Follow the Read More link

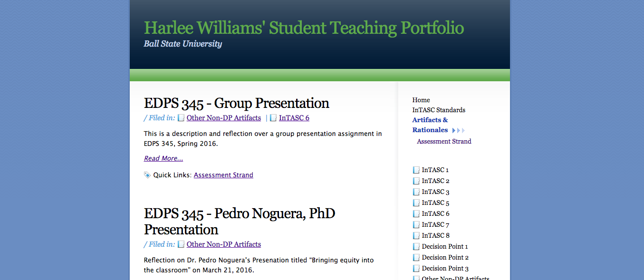163,158
